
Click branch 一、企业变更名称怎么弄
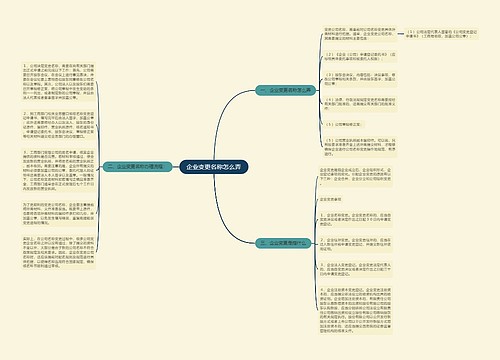click(x=285, y=90)
